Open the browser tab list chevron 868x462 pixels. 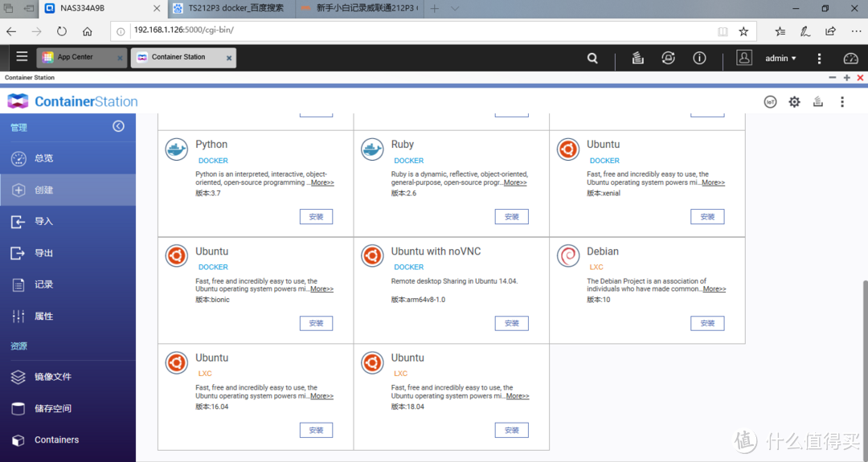[455, 9]
